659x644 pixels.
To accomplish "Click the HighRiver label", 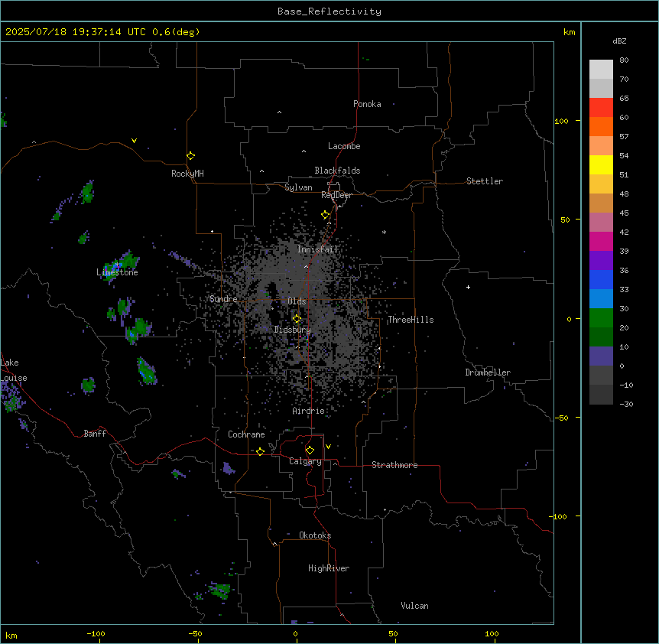I will [329, 568].
